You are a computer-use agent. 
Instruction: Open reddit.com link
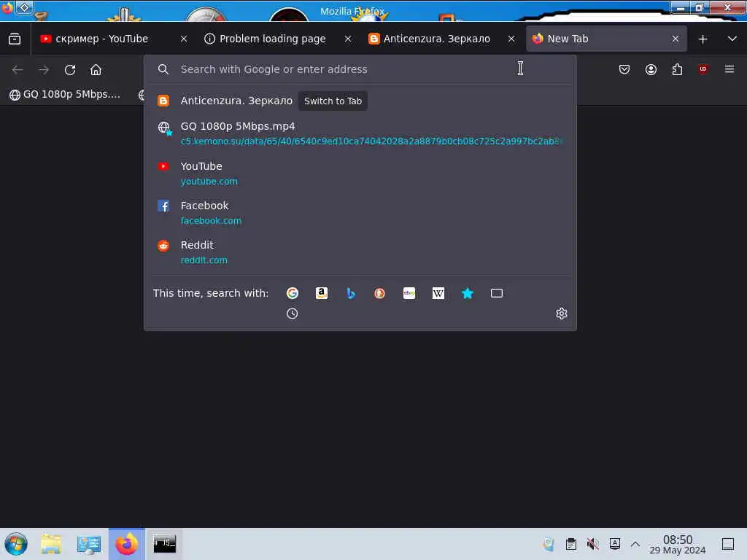[x=204, y=260]
